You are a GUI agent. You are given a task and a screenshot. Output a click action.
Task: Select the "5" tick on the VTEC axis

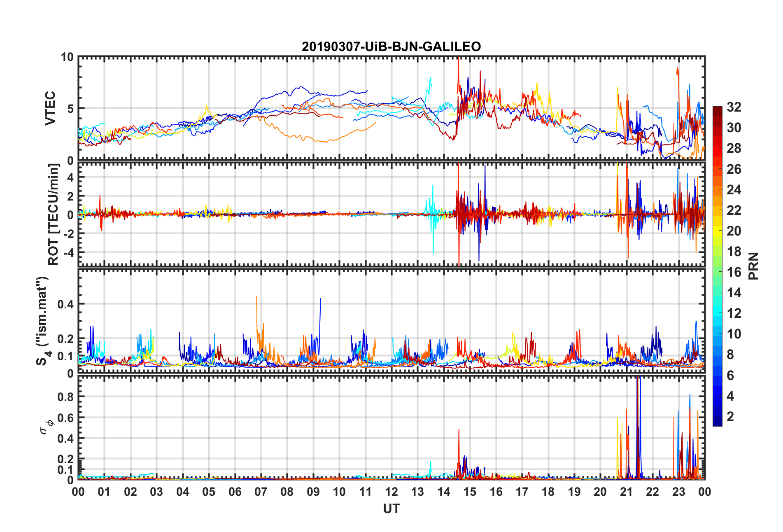[x=70, y=109]
